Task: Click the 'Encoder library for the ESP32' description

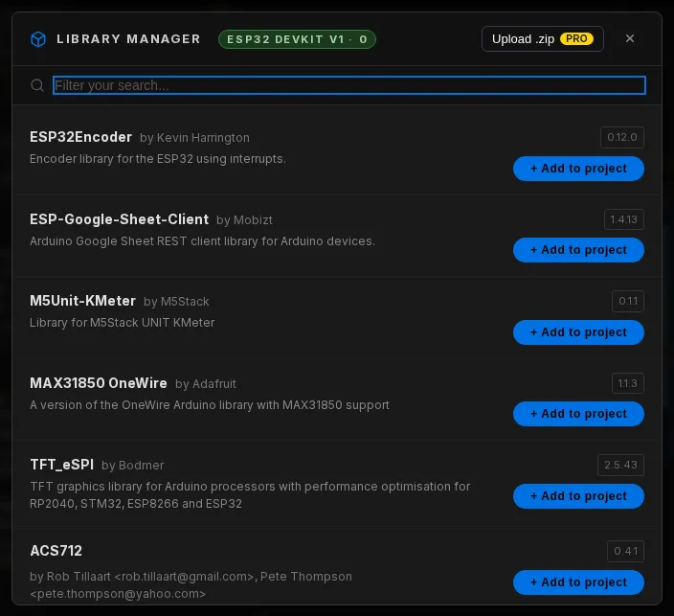Action: [x=158, y=159]
